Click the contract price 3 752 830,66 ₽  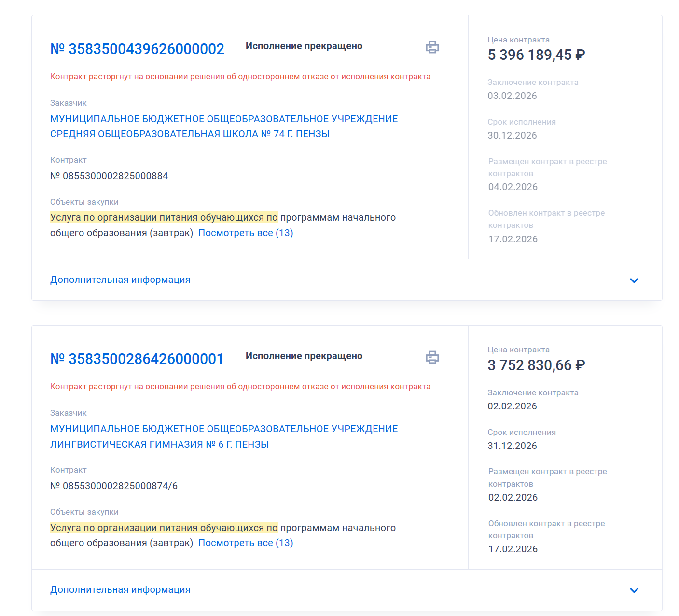point(536,365)
